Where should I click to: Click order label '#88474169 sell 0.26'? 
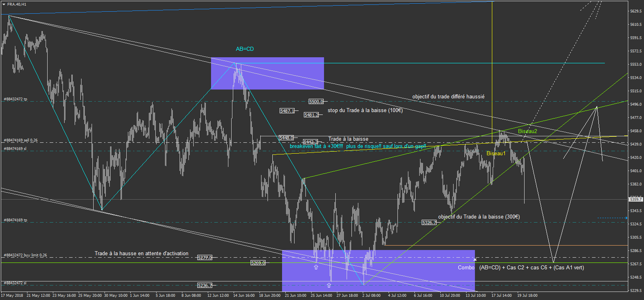point(21,140)
